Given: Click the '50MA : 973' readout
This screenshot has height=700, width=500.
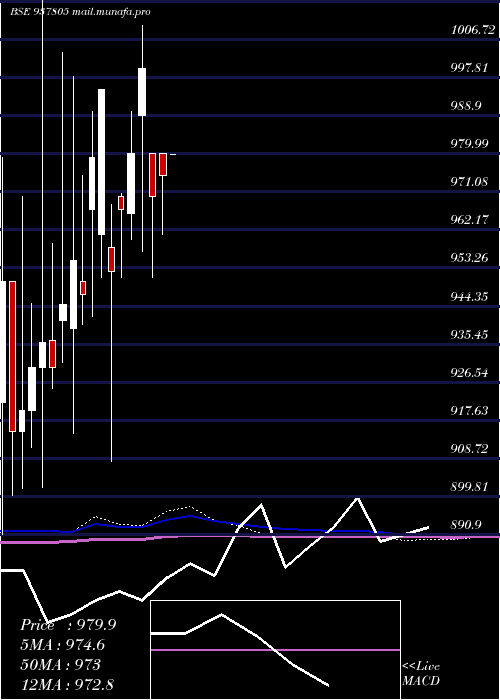Looking at the screenshot, I should click(60, 665).
